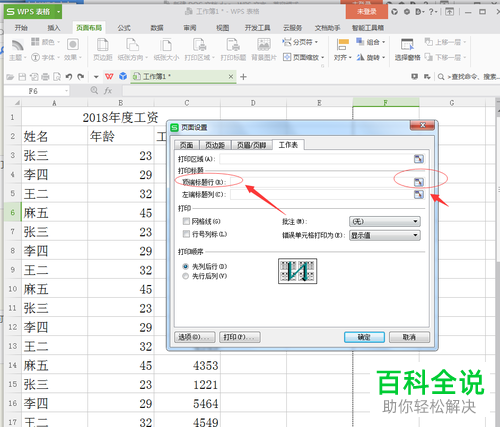Image resolution: width=500 pixels, height=427 pixels.
Task: Switch to the 开始 ribbon tab
Action: (x=21, y=28)
